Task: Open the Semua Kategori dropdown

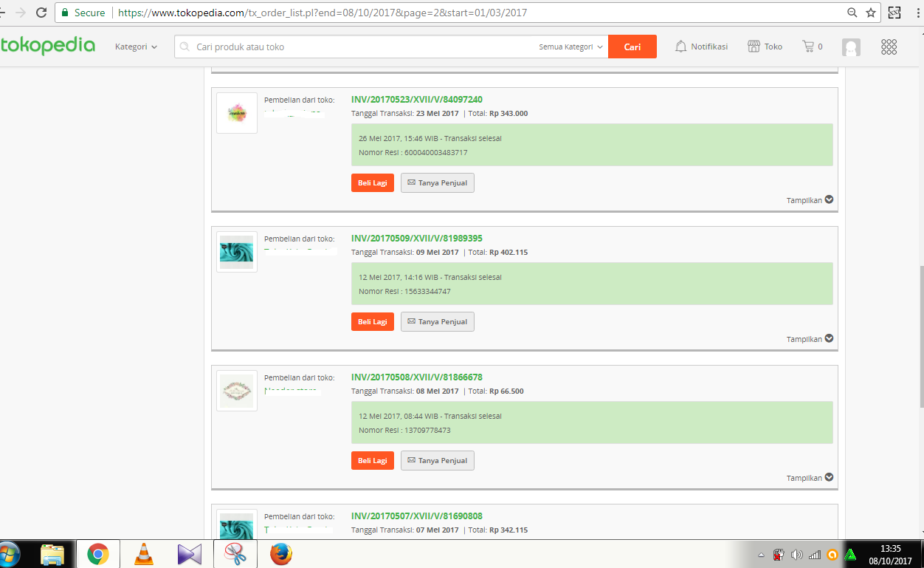Action: (x=571, y=47)
